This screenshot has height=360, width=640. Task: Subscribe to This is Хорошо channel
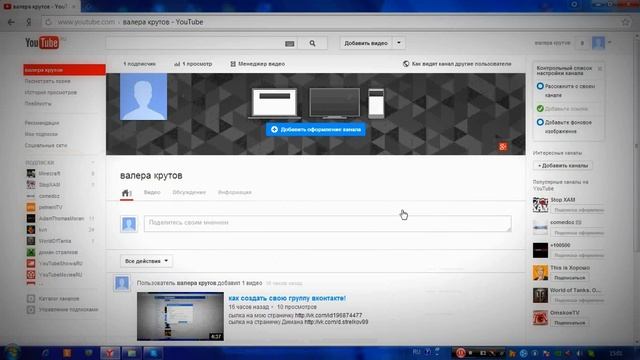[570, 278]
